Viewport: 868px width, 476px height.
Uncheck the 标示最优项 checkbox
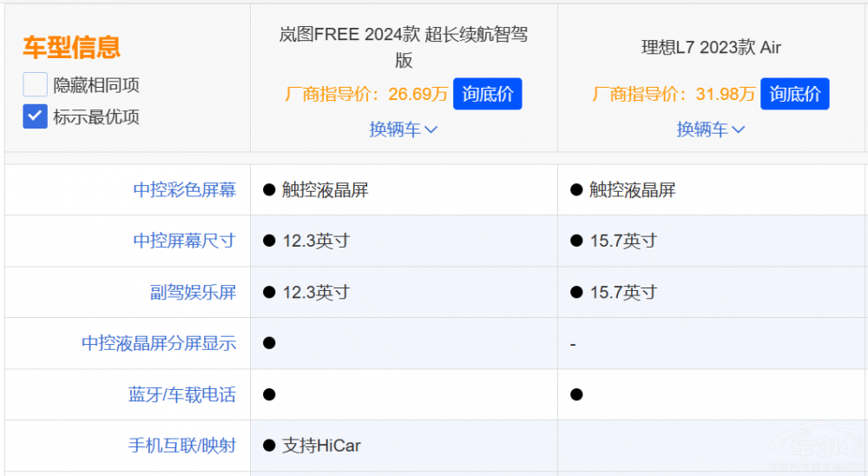pos(35,116)
